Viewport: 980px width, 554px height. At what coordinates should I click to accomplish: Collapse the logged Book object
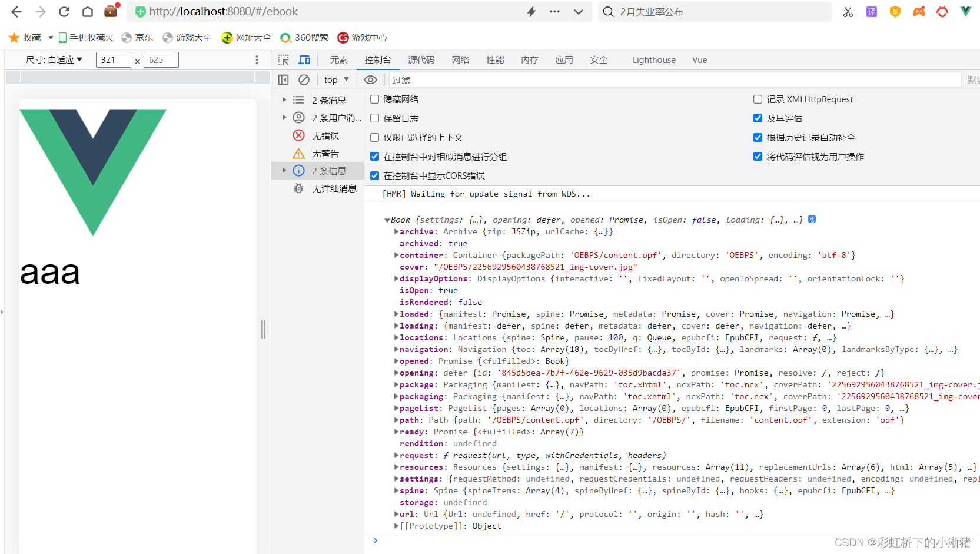(387, 220)
